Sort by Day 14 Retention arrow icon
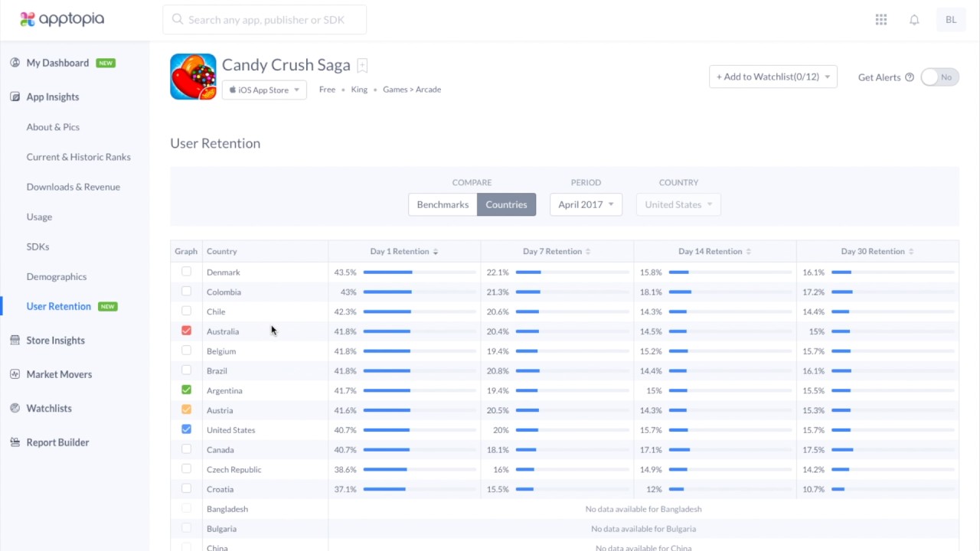Image resolution: width=980 pixels, height=551 pixels. [748, 251]
